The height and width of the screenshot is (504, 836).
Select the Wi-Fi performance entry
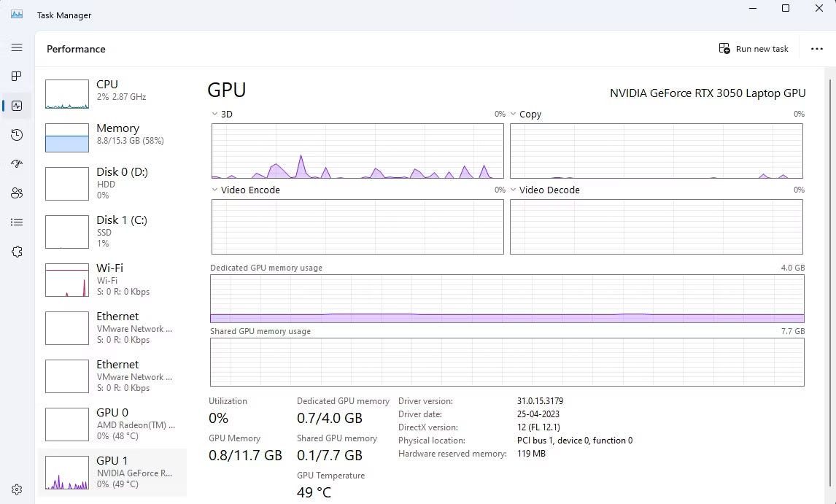pos(113,279)
